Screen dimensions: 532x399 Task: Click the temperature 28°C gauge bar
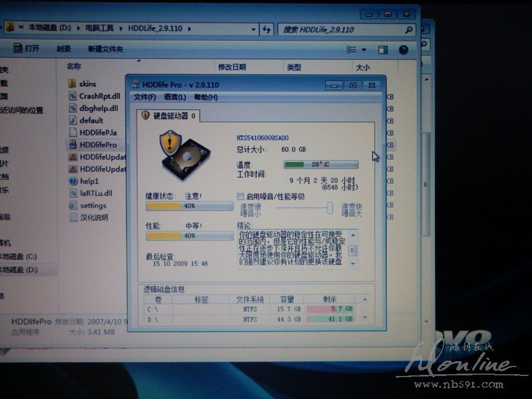(321, 164)
